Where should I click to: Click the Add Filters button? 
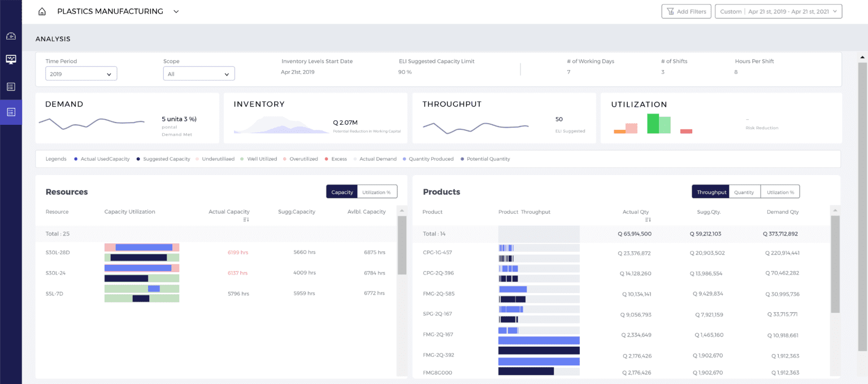tap(686, 11)
